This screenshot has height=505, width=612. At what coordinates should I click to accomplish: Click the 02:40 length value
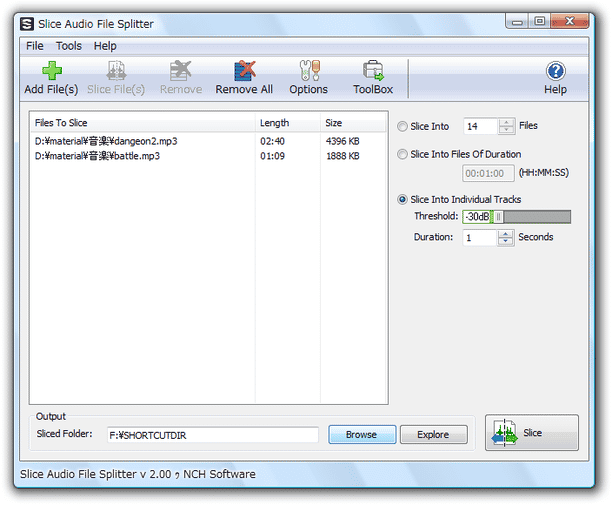coord(272,141)
